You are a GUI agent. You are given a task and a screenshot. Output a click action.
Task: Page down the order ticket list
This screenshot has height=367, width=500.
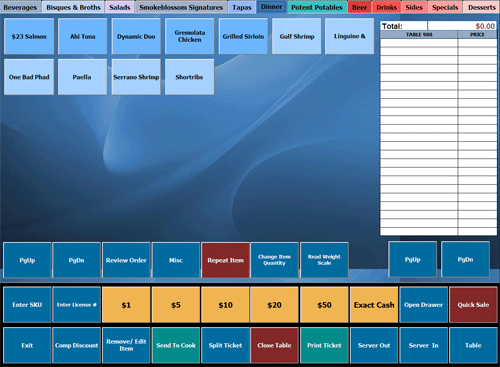coord(465,259)
